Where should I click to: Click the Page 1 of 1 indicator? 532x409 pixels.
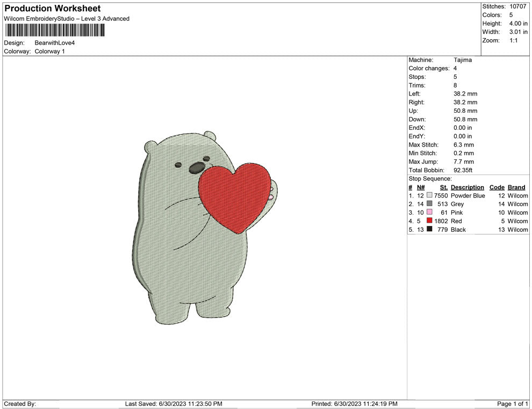513,404
